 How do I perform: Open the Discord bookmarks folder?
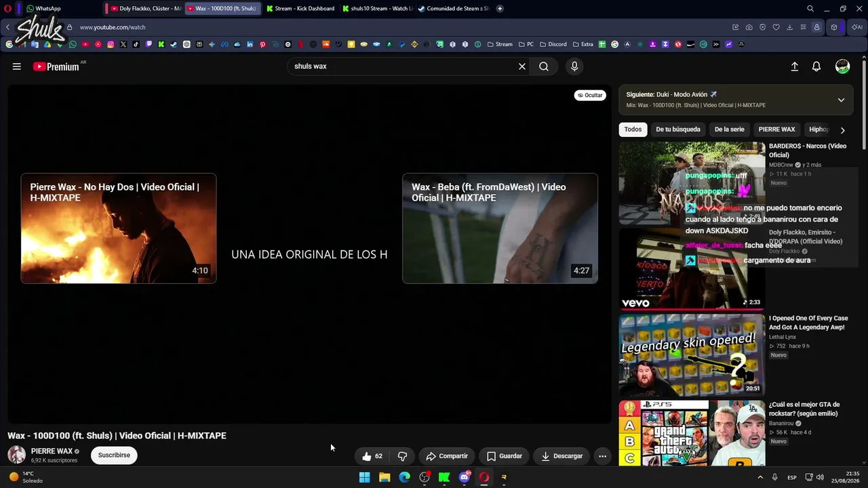click(553, 45)
